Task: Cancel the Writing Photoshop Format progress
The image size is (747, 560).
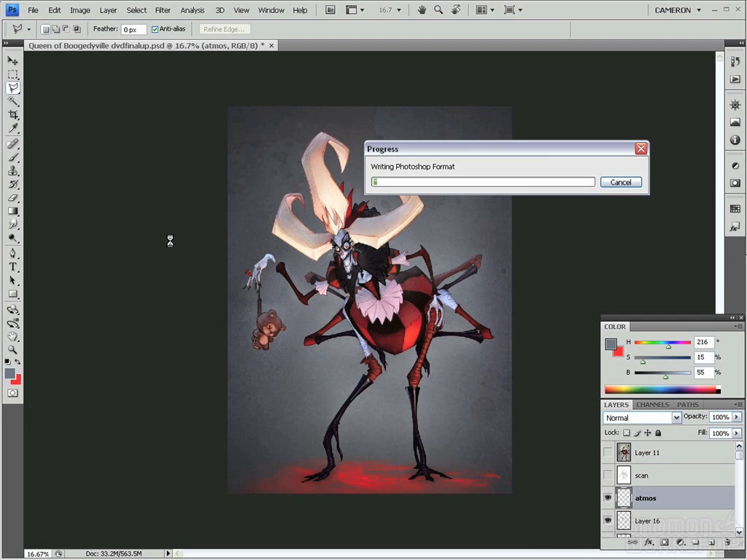Action: (x=621, y=182)
